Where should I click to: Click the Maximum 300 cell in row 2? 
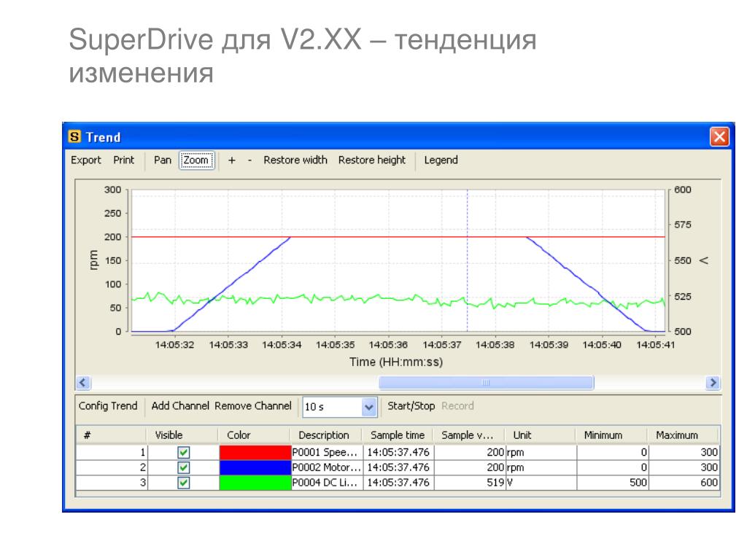point(684,467)
